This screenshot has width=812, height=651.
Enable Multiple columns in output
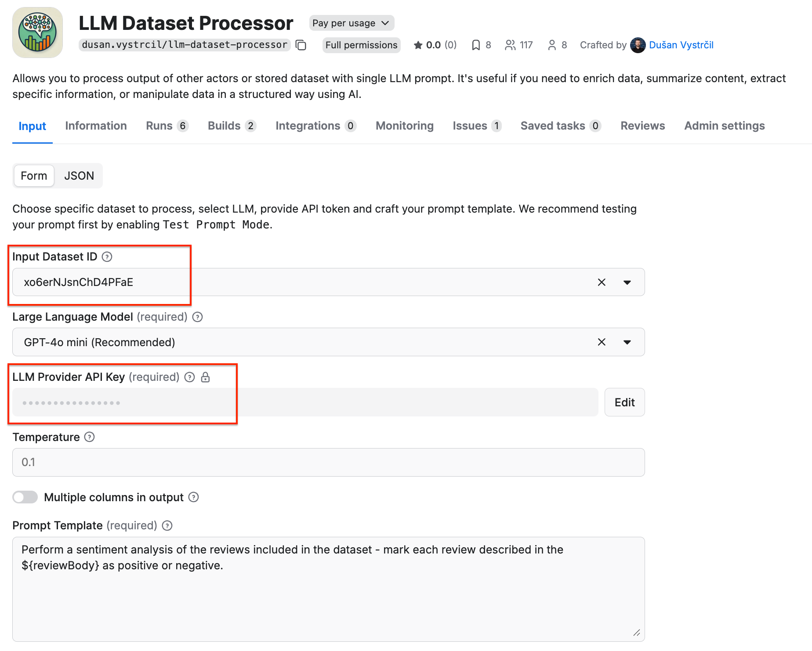coord(25,497)
